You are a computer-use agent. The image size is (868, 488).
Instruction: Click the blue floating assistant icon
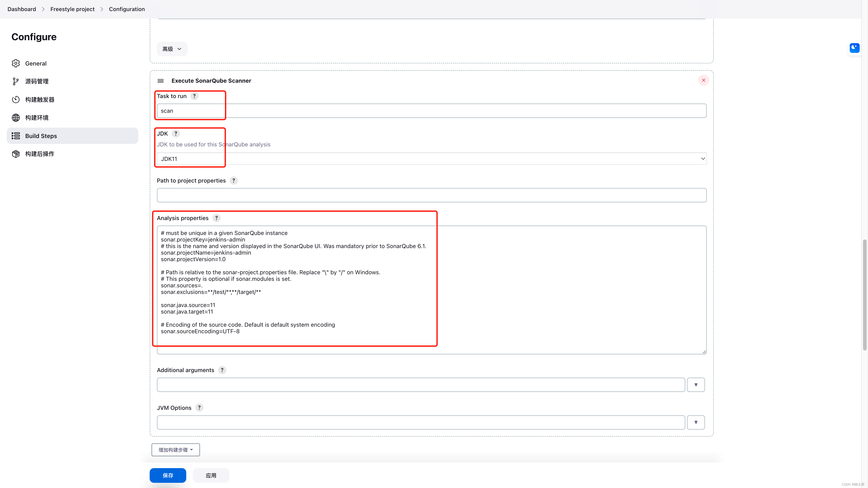point(854,48)
